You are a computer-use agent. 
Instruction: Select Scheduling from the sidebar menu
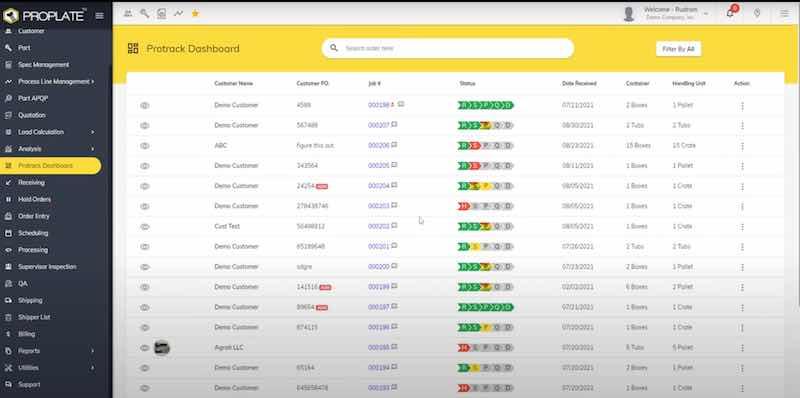33,233
